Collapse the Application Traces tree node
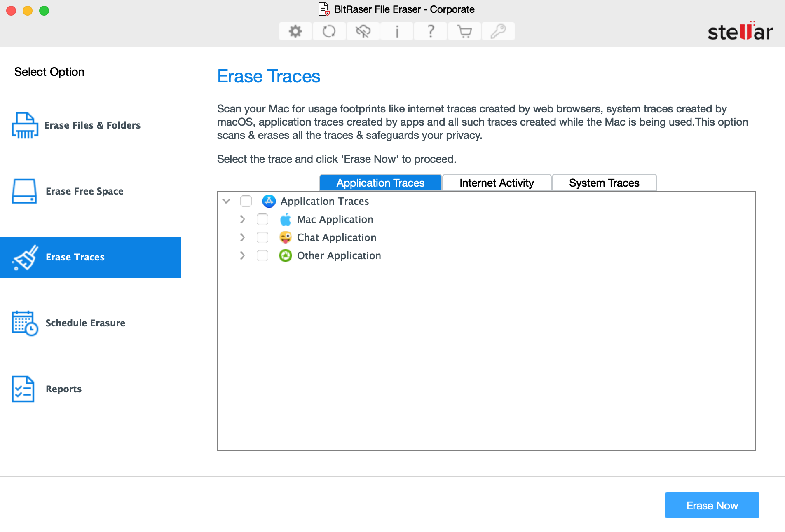 (226, 201)
